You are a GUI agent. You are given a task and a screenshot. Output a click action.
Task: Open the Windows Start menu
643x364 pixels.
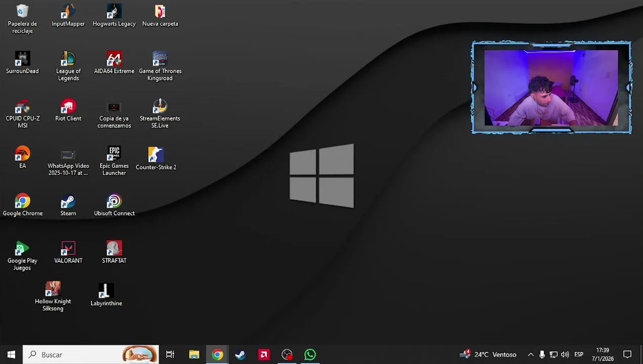(11, 354)
